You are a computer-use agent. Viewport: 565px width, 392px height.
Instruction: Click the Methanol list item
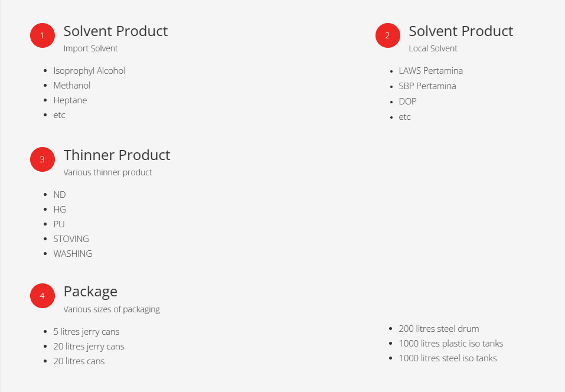tap(71, 86)
